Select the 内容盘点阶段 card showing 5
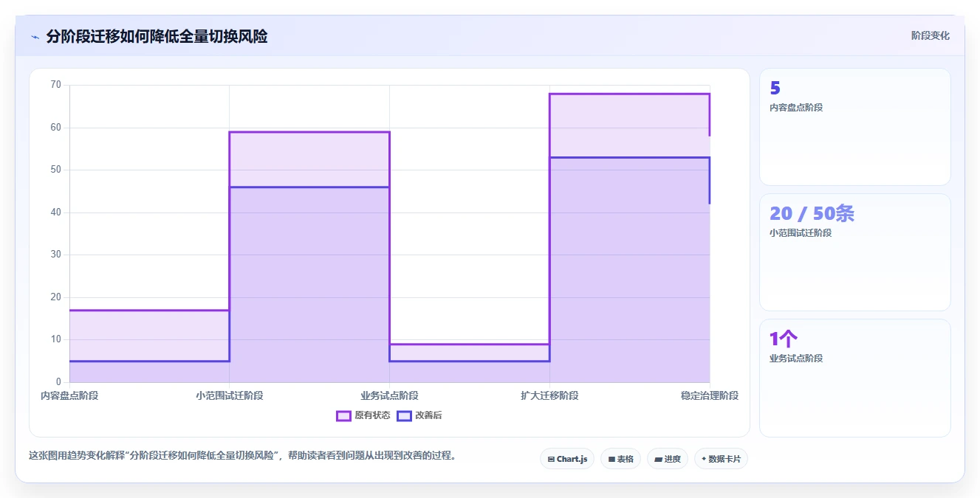The image size is (980, 498). pos(854,127)
